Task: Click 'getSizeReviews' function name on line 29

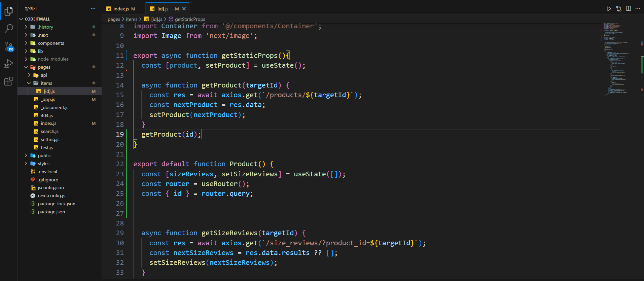Action: tap(229, 233)
